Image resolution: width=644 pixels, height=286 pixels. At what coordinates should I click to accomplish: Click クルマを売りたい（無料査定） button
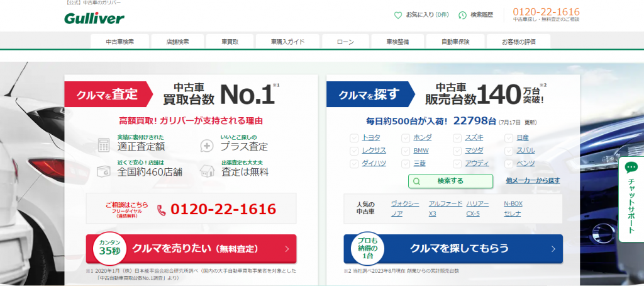click(191, 249)
